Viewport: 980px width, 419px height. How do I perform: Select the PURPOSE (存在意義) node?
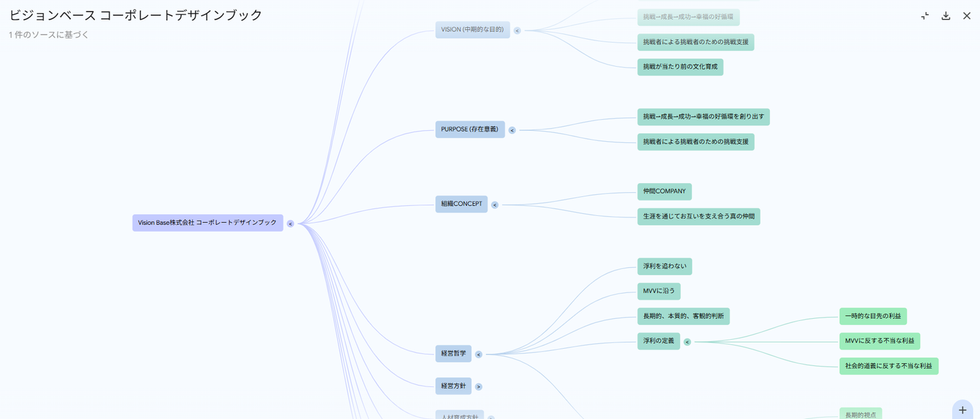tap(470, 129)
